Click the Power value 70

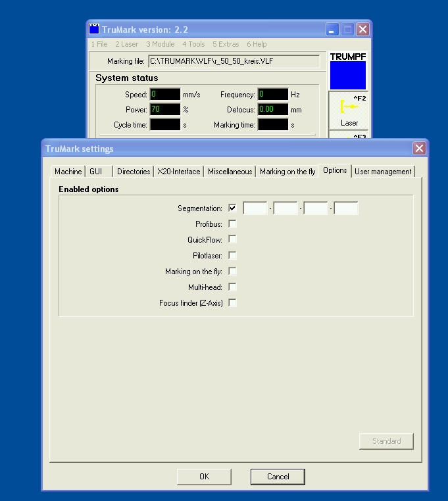165,109
